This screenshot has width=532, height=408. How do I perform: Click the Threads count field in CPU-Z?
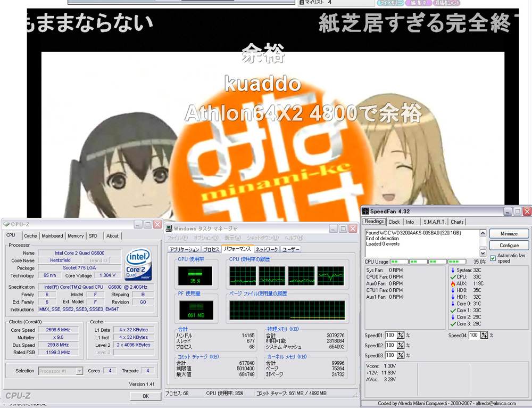coord(147,371)
